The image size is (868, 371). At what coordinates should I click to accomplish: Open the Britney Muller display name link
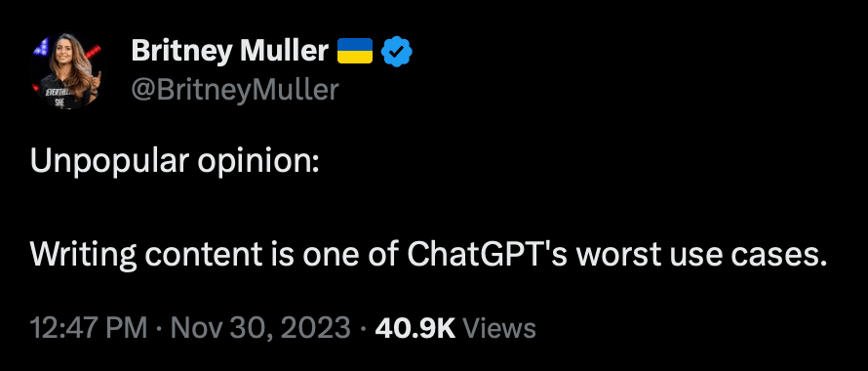230,52
